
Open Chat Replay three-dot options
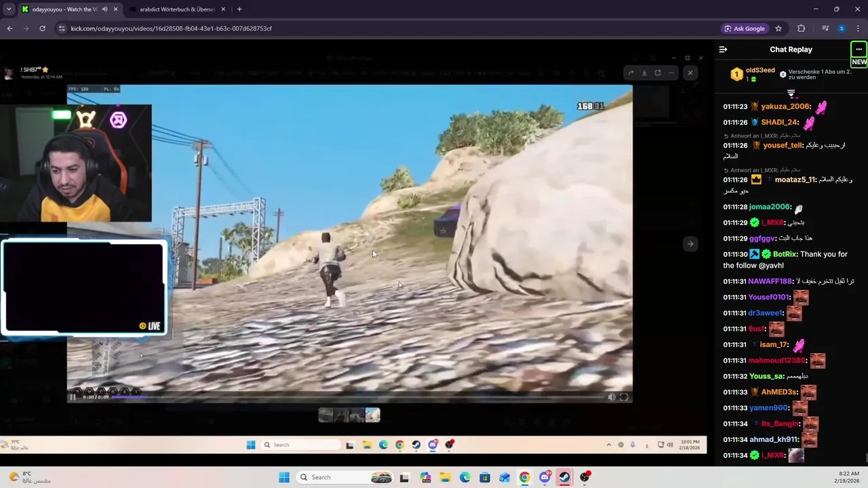click(x=859, y=49)
